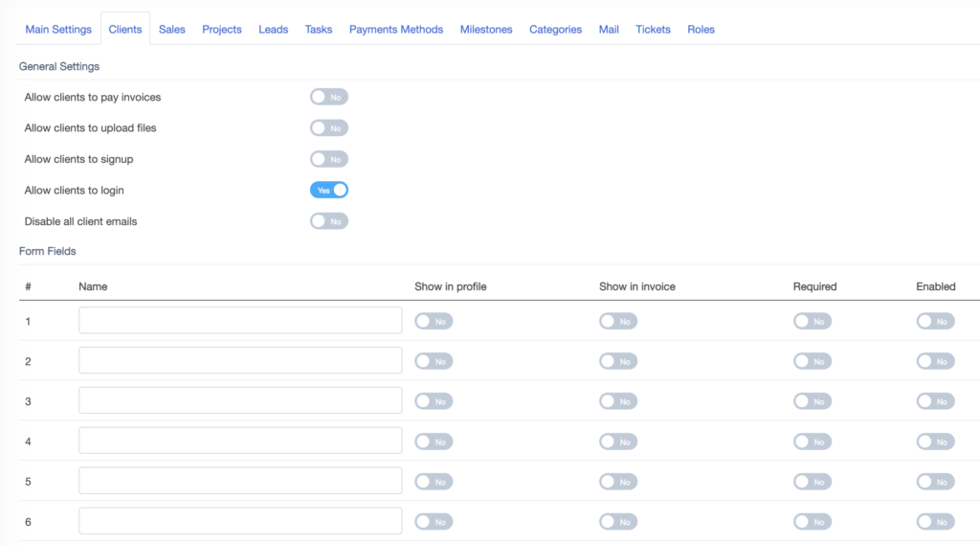The height and width of the screenshot is (545, 980).
Task: Open the Milestones tab
Action: pos(486,30)
